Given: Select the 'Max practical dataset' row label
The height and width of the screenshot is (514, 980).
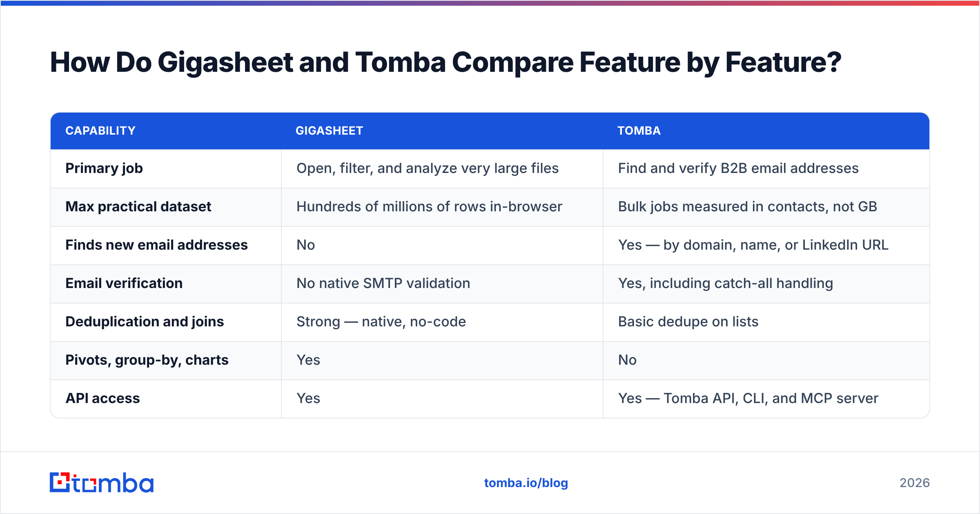Looking at the screenshot, I should (138, 207).
